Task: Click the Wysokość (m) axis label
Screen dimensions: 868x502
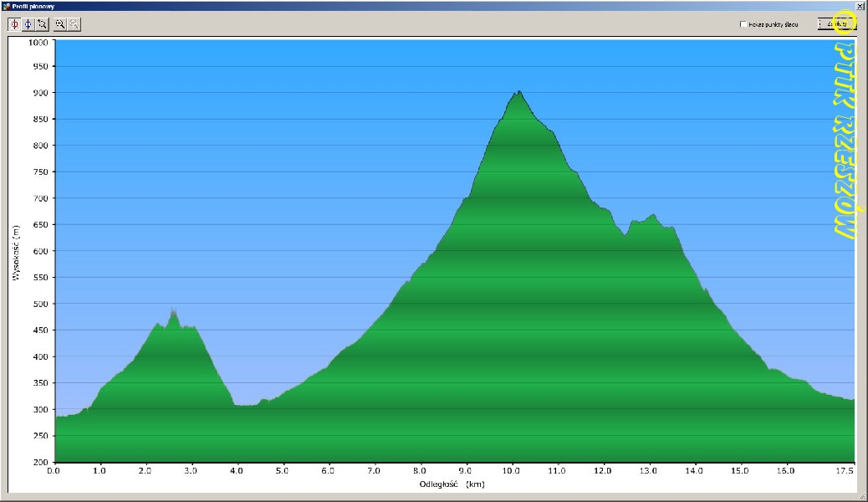Action: pyautogui.click(x=14, y=252)
